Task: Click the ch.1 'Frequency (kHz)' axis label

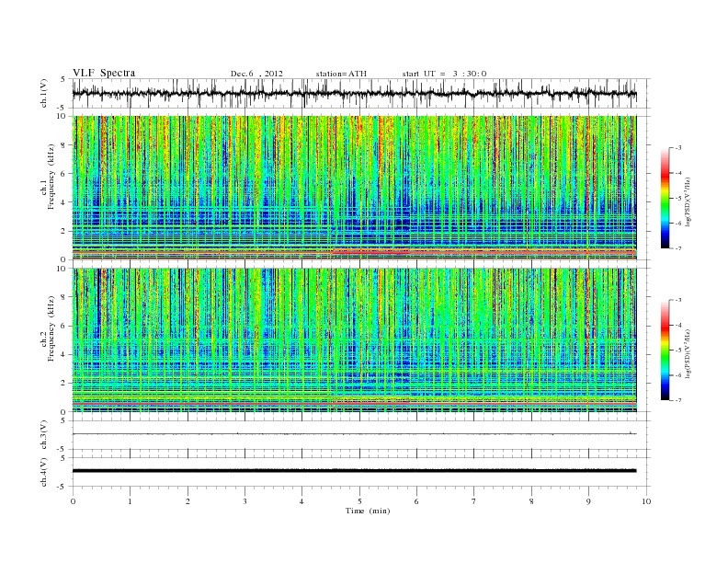Action: click(x=51, y=177)
